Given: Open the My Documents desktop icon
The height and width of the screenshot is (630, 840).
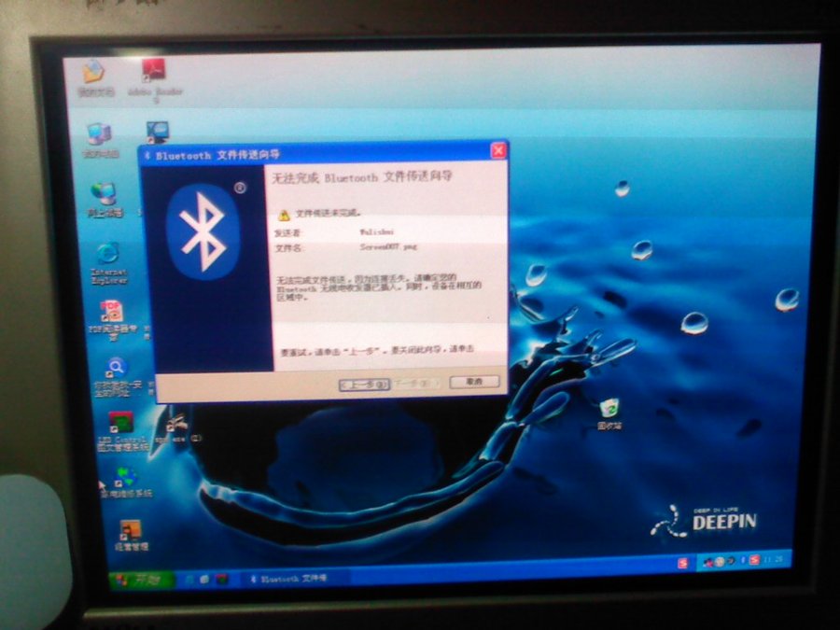Looking at the screenshot, I should [94, 75].
